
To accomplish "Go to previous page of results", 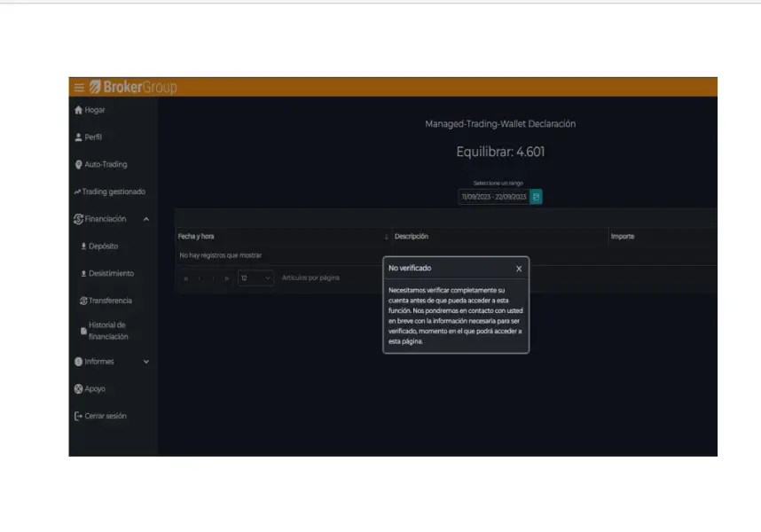I will [x=200, y=278].
